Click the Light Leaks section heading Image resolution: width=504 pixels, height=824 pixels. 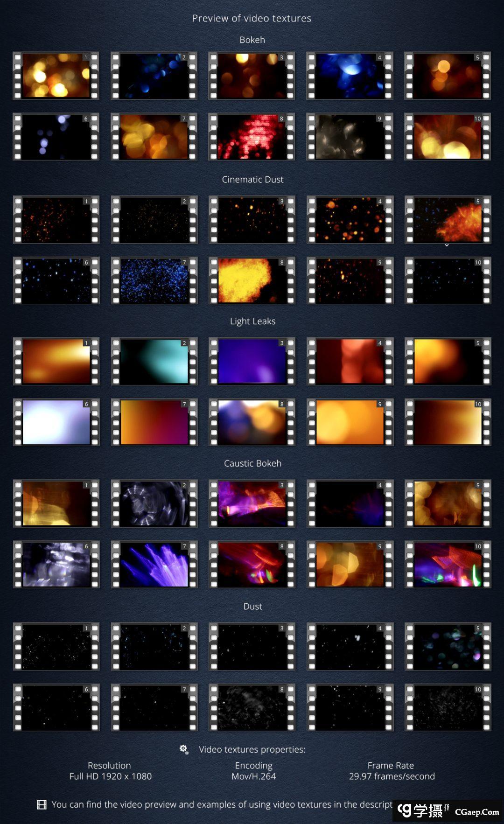pos(252,321)
